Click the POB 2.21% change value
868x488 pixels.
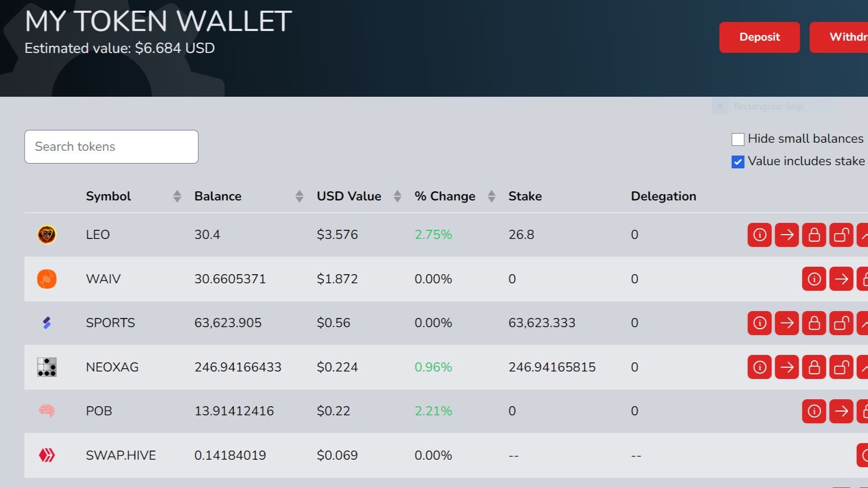pos(433,411)
